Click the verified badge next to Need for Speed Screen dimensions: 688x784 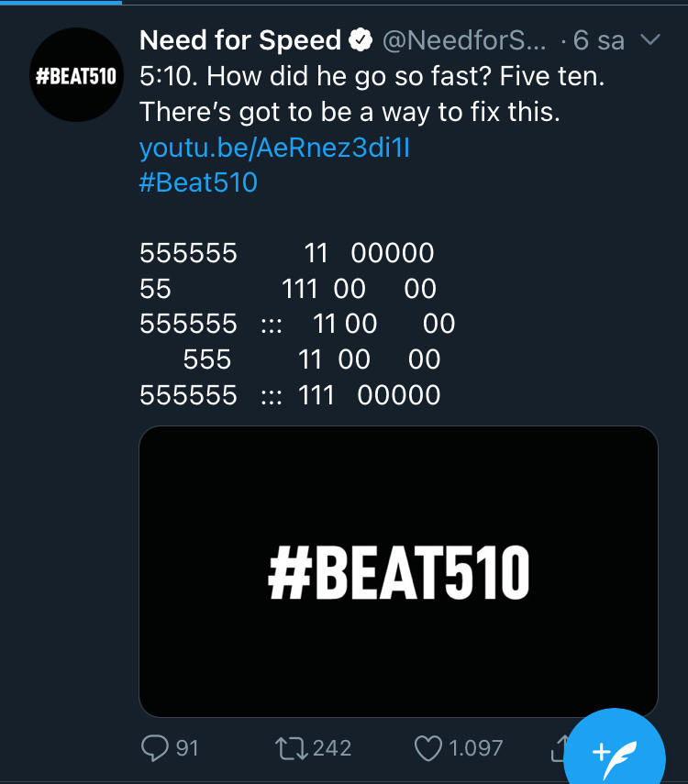[361, 40]
